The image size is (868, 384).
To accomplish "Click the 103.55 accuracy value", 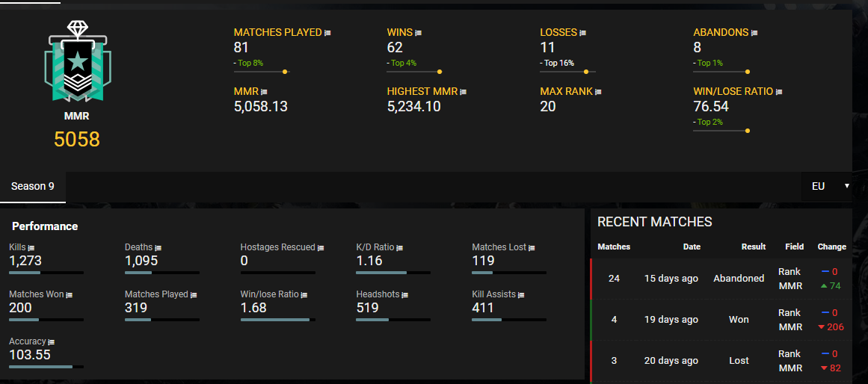I will (30, 355).
